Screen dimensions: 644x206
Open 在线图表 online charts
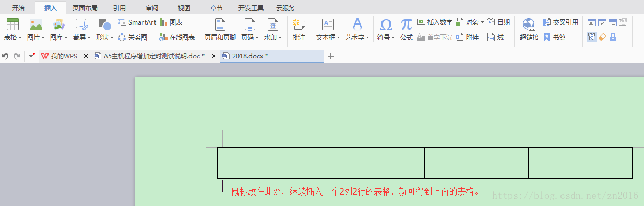tap(177, 37)
